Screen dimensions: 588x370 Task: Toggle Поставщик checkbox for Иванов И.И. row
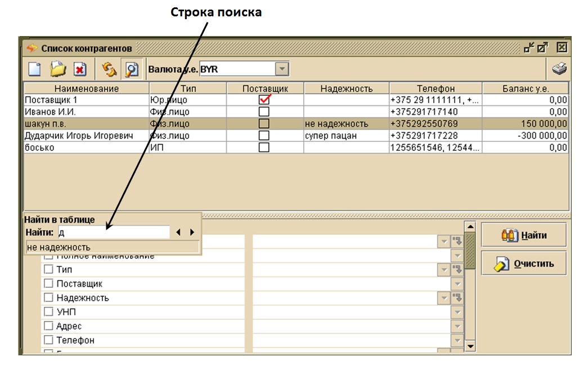264,112
